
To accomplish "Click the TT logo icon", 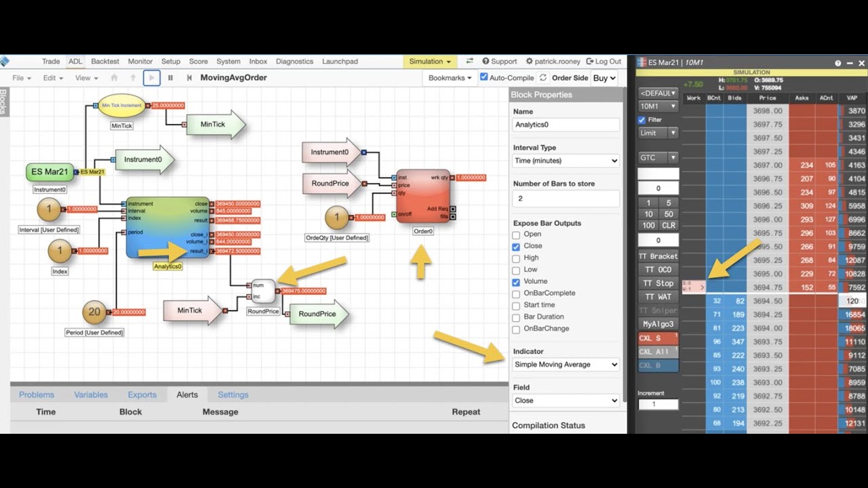I will [4, 61].
